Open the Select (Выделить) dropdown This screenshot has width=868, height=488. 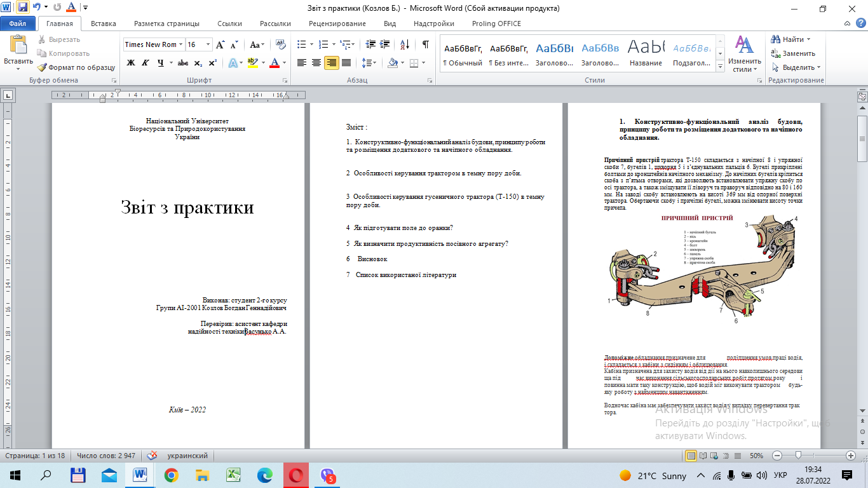tap(796, 67)
